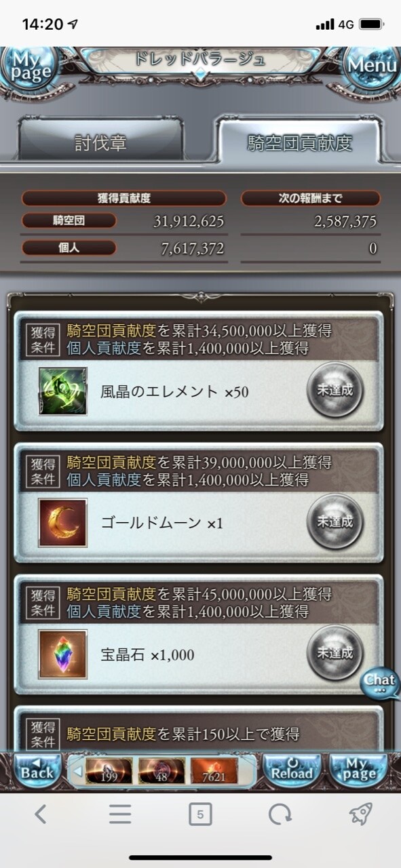This screenshot has height=868, width=401.
Task: Open the Chat bubble
Action: coord(380,682)
